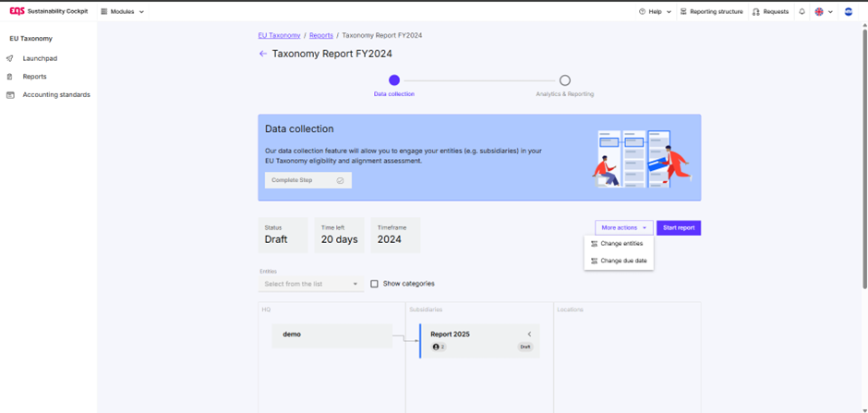Open the Modules dropdown menu
868x413 pixels.
122,11
